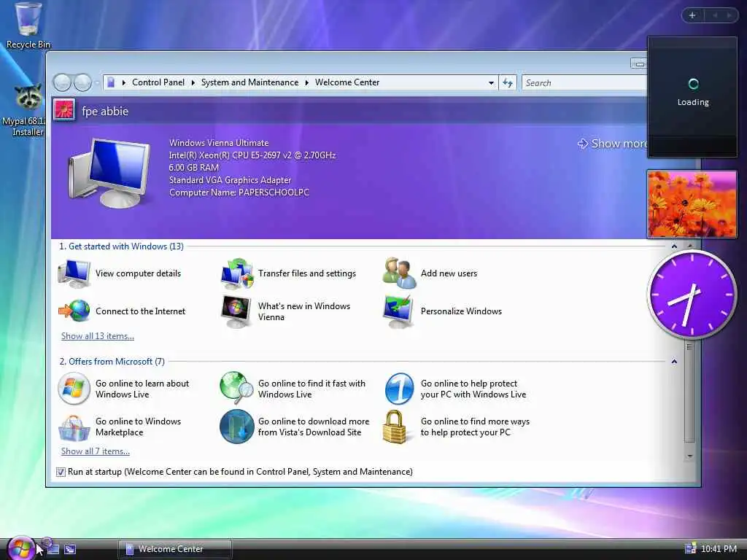The height and width of the screenshot is (560, 747).
Task: Open the address bar history dropdown arrow
Action: (491, 83)
